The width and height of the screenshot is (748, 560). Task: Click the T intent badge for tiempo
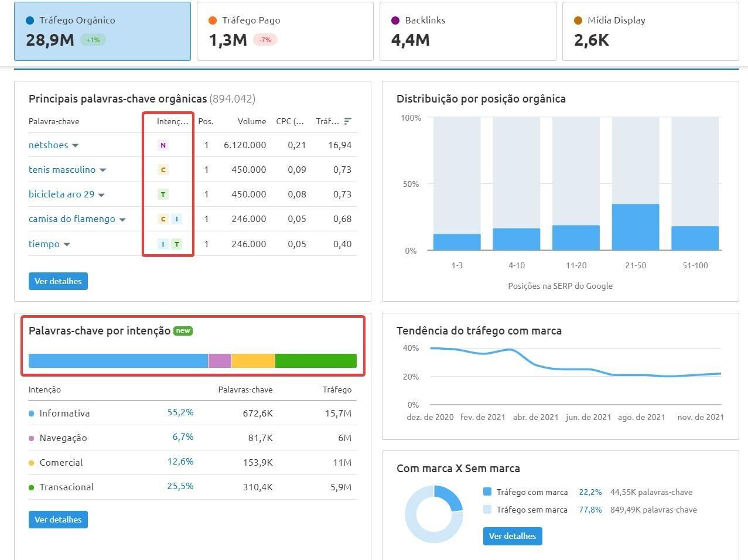coord(176,244)
